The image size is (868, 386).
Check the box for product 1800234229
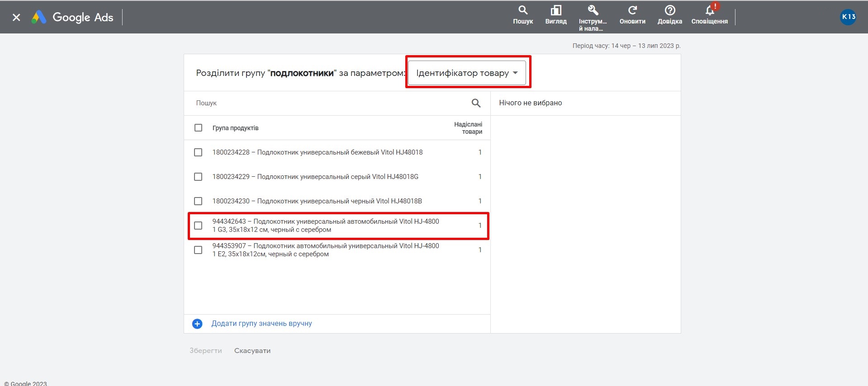click(198, 177)
